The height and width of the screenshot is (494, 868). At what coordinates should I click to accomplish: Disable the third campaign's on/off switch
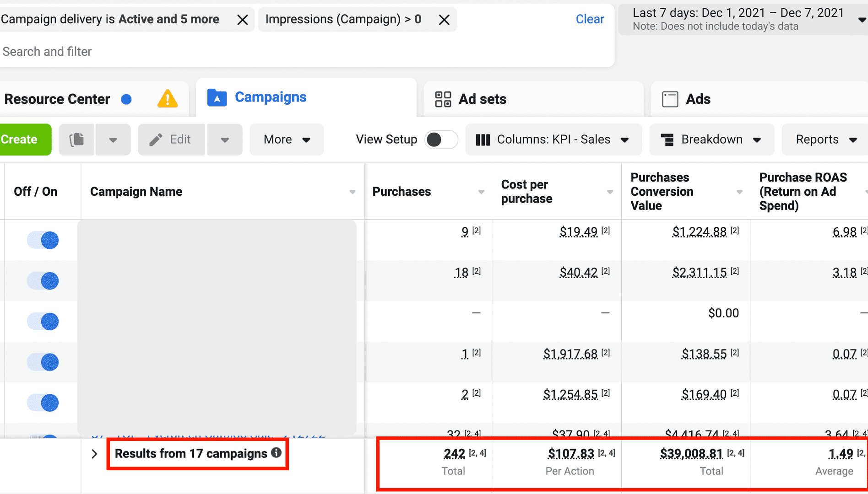[x=43, y=321]
